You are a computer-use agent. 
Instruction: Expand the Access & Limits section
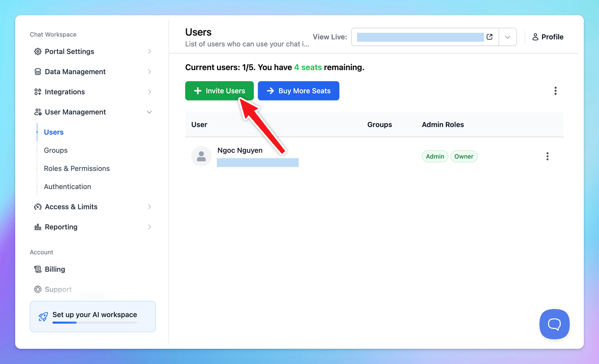click(149, 207)
